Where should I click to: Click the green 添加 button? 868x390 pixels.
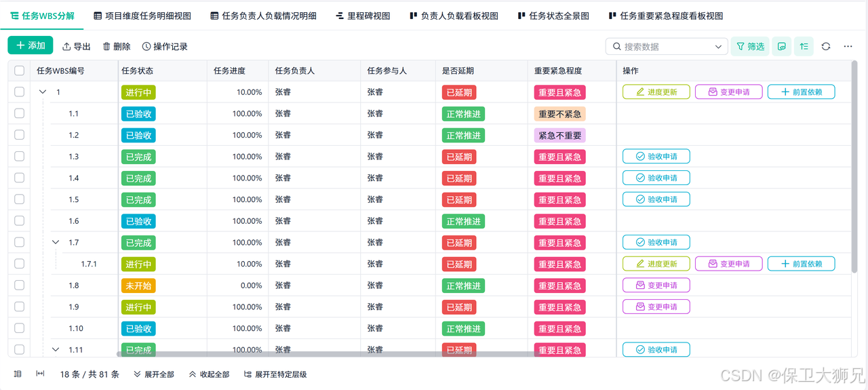pos(31,45)
